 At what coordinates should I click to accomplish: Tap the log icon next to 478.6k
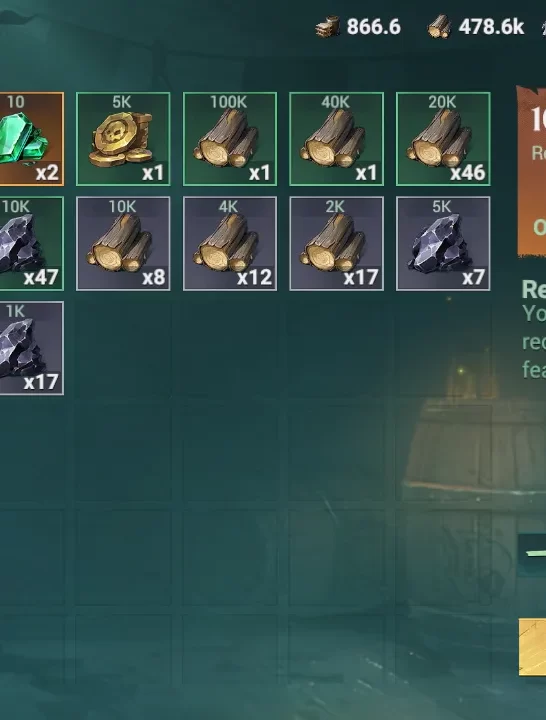(x=439, y=27)
